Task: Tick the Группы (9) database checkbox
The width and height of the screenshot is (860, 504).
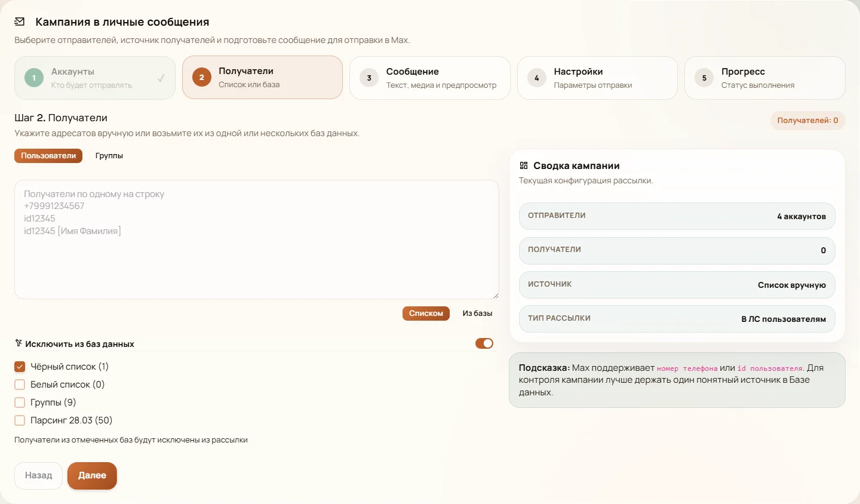Action: tap(20, 402)
